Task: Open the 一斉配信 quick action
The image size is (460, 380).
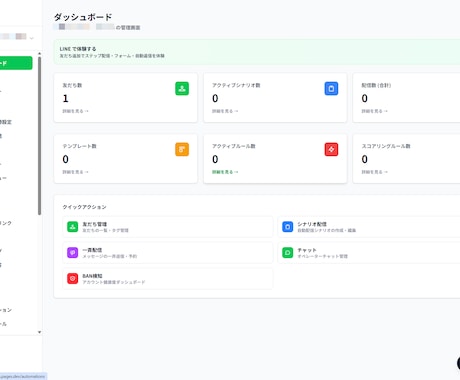Action: click(x=168, y=253)
